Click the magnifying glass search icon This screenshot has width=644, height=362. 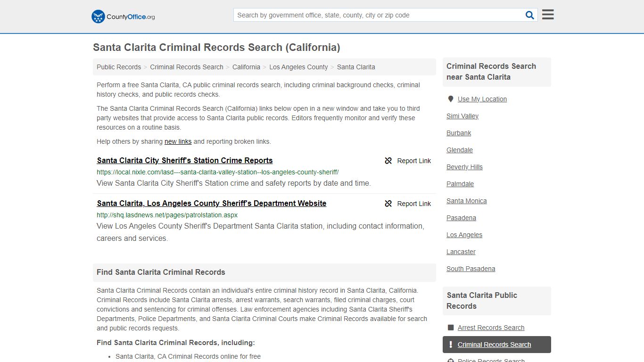point(530,15)
